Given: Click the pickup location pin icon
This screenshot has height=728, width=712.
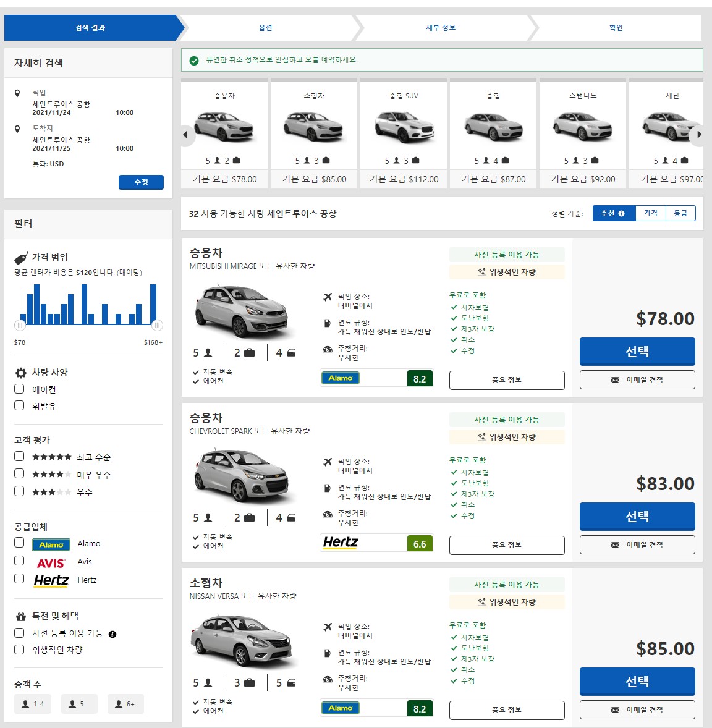Looking at the screenshot, I should tap(17, 93).
